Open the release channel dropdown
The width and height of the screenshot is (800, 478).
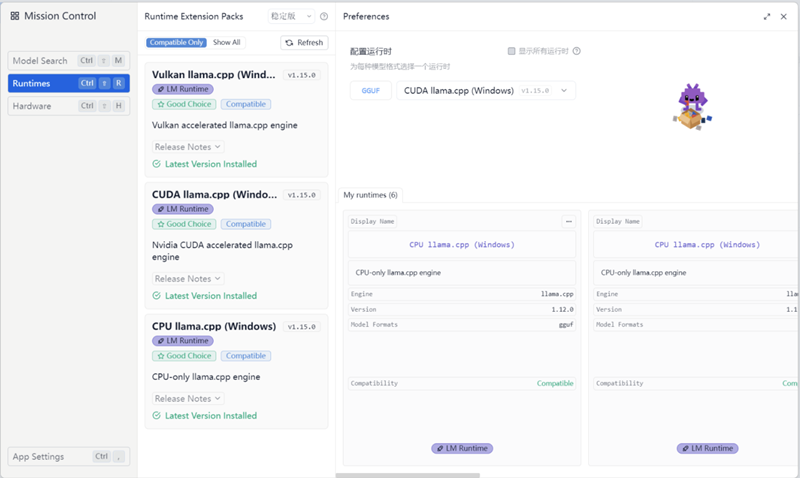pos(291,17)
